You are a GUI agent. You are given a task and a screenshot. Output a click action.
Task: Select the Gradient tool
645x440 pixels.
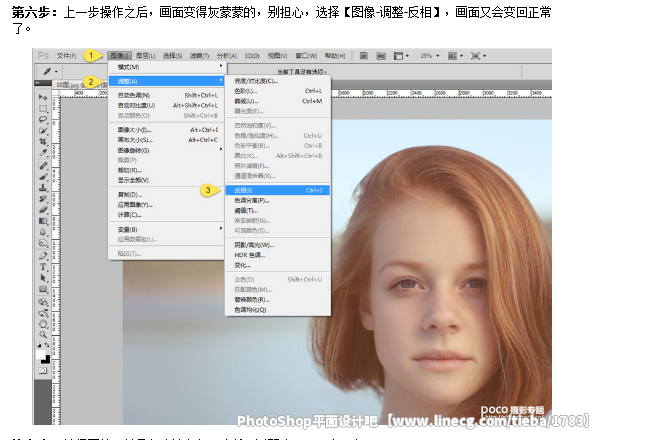click(43, 221)
